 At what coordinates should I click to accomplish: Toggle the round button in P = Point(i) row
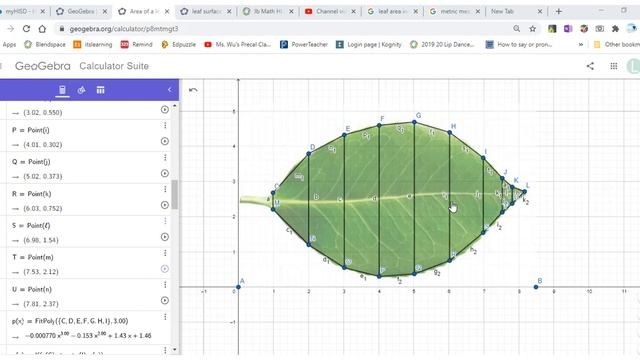click(164, 141)
